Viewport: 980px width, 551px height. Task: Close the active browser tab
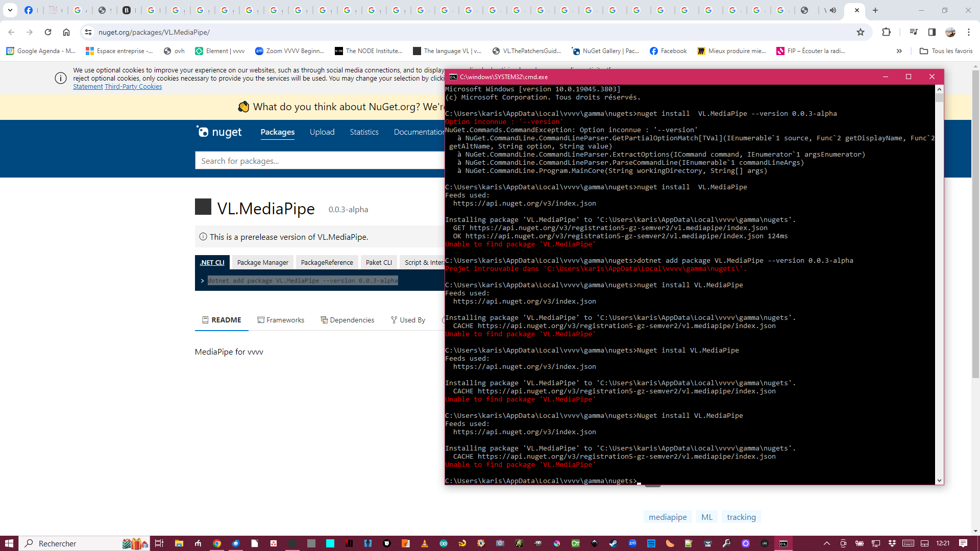[x=857, y=10]
